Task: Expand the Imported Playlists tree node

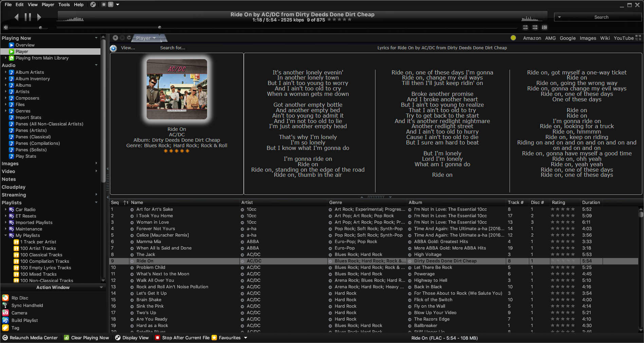Action: [x=6, y=222]
